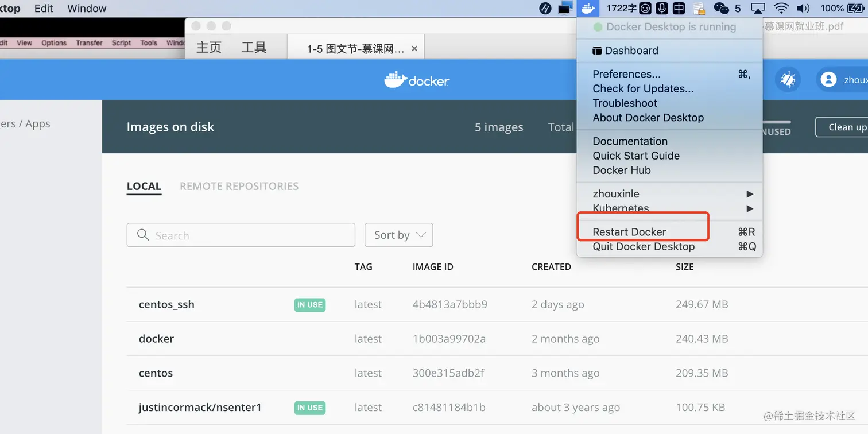This screenshot has height=434, width=868.
Task: Click the magnifier icon in the search box
Action: [x=143, y=235]
